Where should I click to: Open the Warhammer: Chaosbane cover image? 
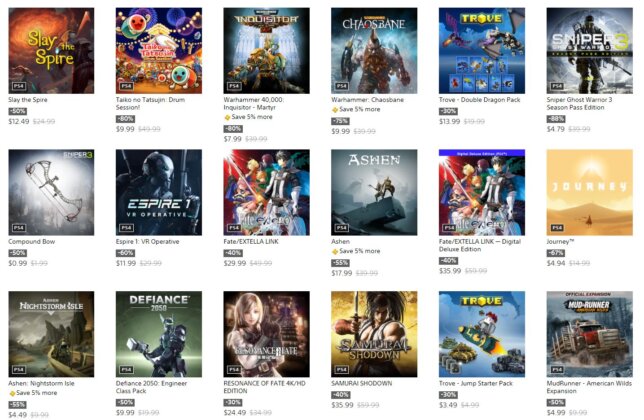pyautogui.click(x=374, y=50)
